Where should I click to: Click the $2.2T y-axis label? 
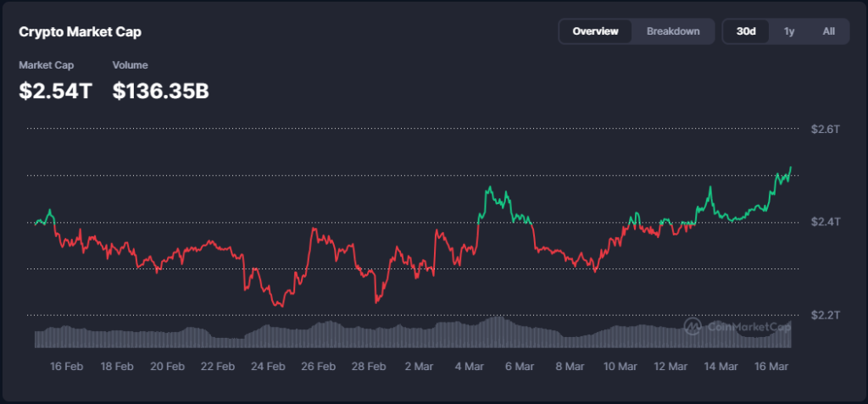pos(825,315)
